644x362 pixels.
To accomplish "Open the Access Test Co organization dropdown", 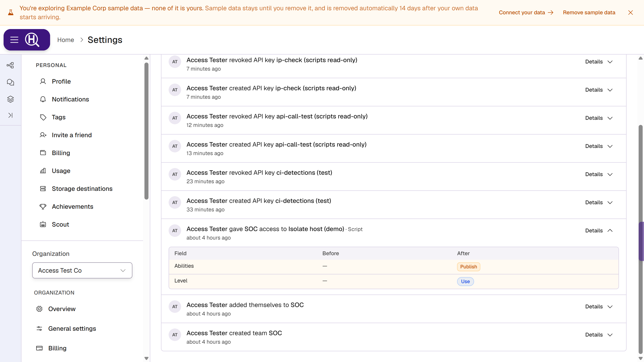I will tap(82, 270).
